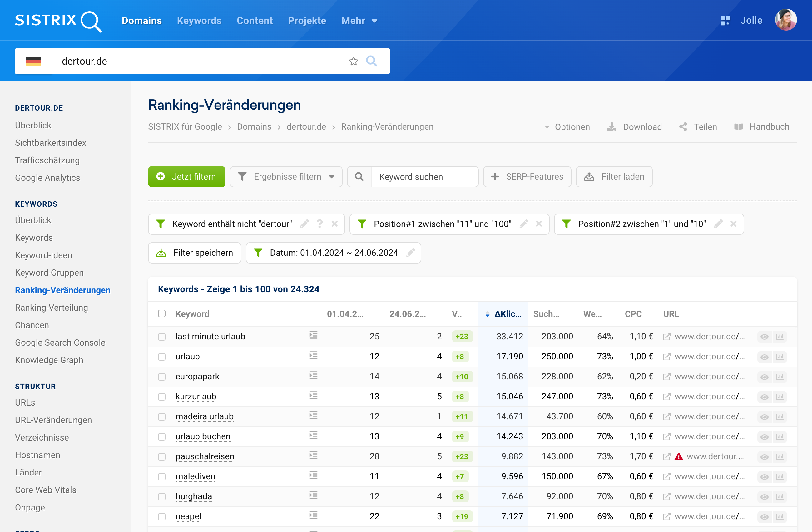Focus the Keyword suchen input field

(424, 177)
